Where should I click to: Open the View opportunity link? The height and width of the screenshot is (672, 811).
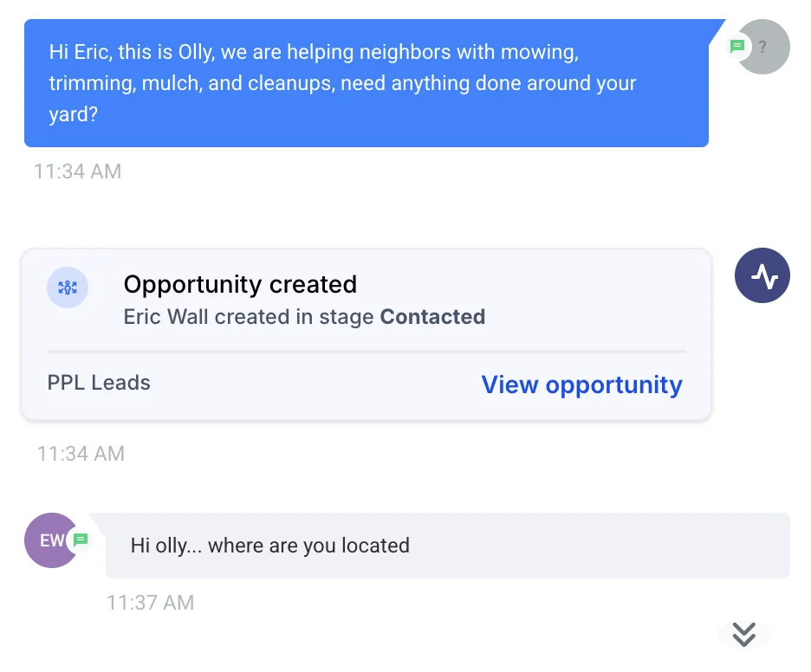(581, 384)
